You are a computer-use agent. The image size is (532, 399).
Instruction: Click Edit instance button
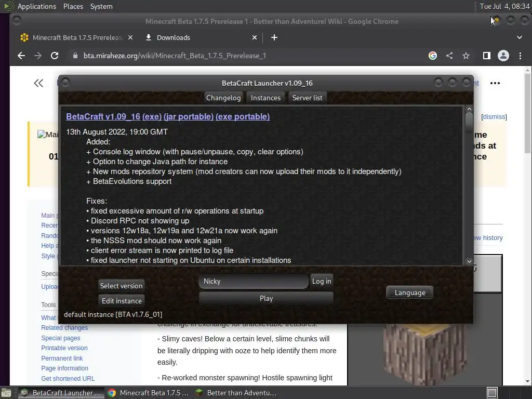point(122,301)
